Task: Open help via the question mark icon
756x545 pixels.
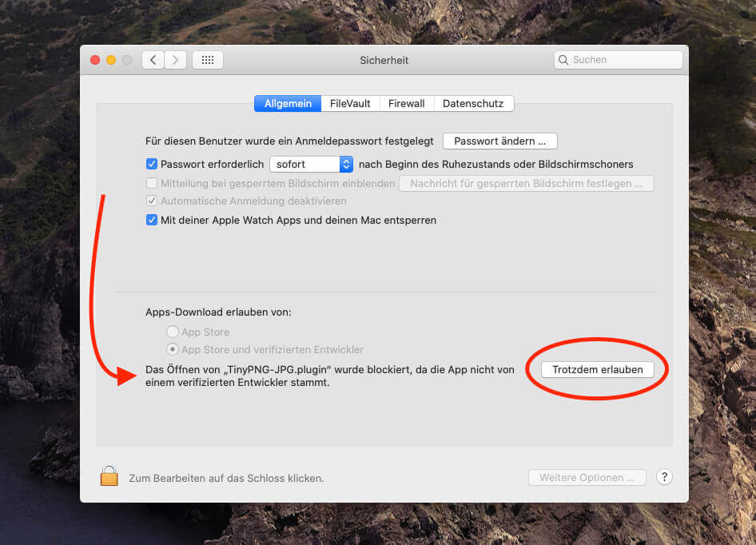Action: [664, 476]
